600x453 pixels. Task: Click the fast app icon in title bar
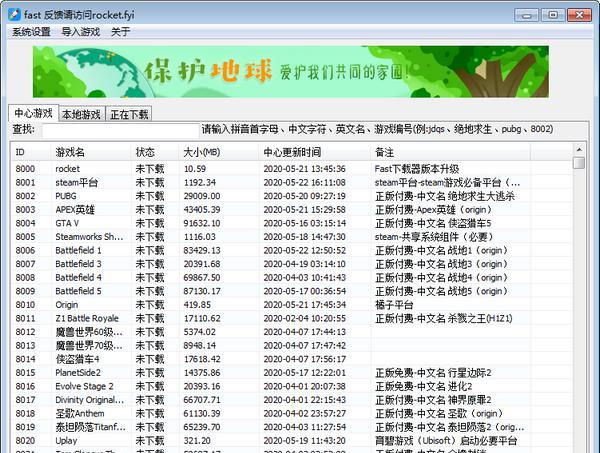[x=14, y=15]
